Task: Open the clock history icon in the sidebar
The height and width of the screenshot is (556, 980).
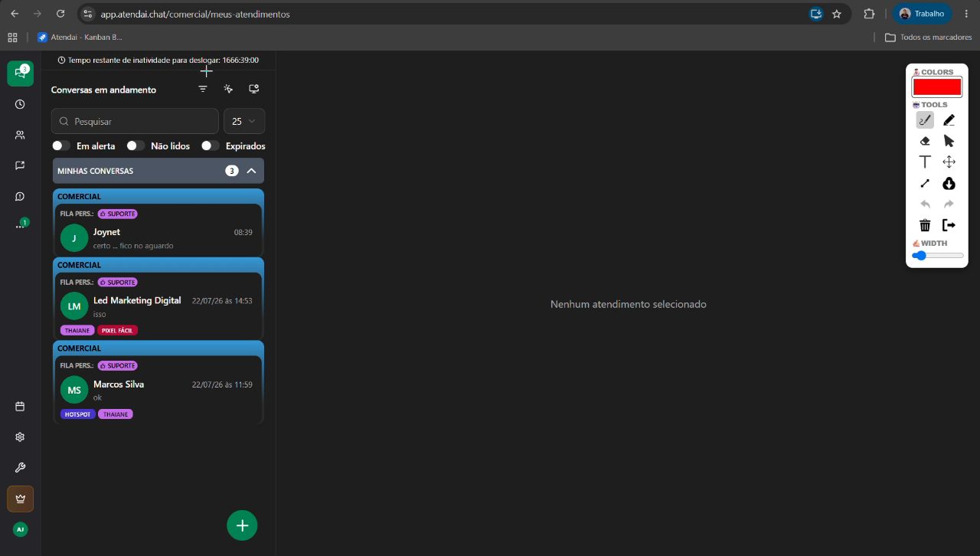Action: pos(20,104)
